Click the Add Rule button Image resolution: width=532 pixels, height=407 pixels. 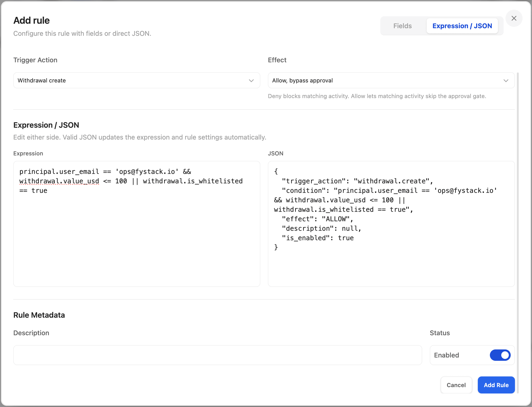tap(496, 385)
